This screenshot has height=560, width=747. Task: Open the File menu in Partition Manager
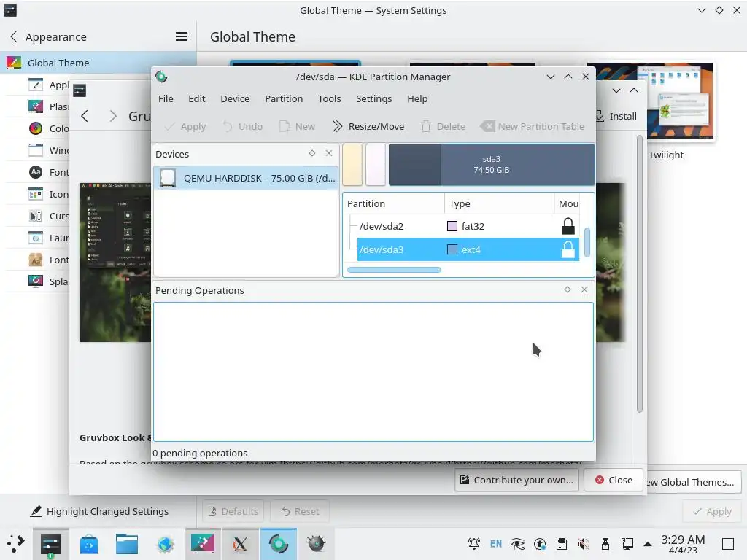(166, 98)
